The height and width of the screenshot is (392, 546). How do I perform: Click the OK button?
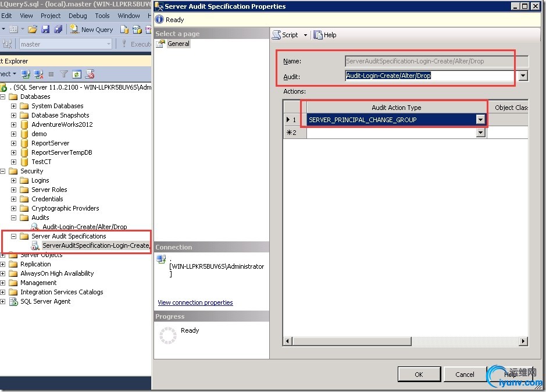click(419, 374)
